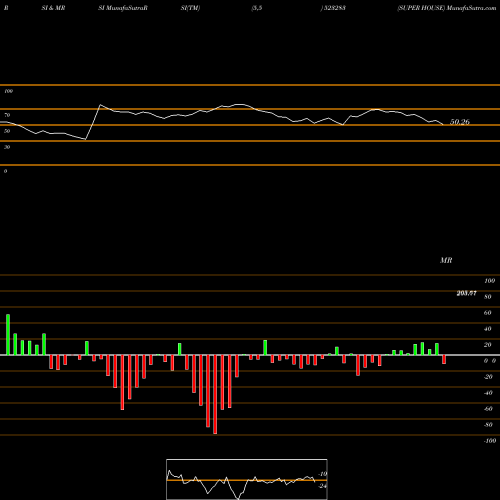Viewport: 500px width, 500px height.
Task: Click the -100 label on MR axis
Action: click(x=490, y=441)
